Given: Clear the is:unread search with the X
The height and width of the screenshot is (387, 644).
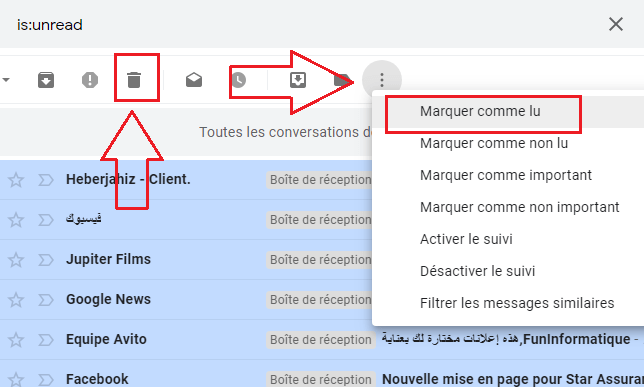Looking at the screenshot, I should tap(616, 24).
